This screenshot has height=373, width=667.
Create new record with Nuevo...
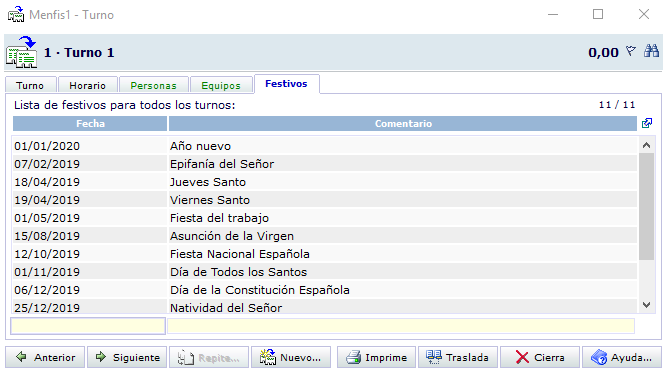[x=291, y=357]
